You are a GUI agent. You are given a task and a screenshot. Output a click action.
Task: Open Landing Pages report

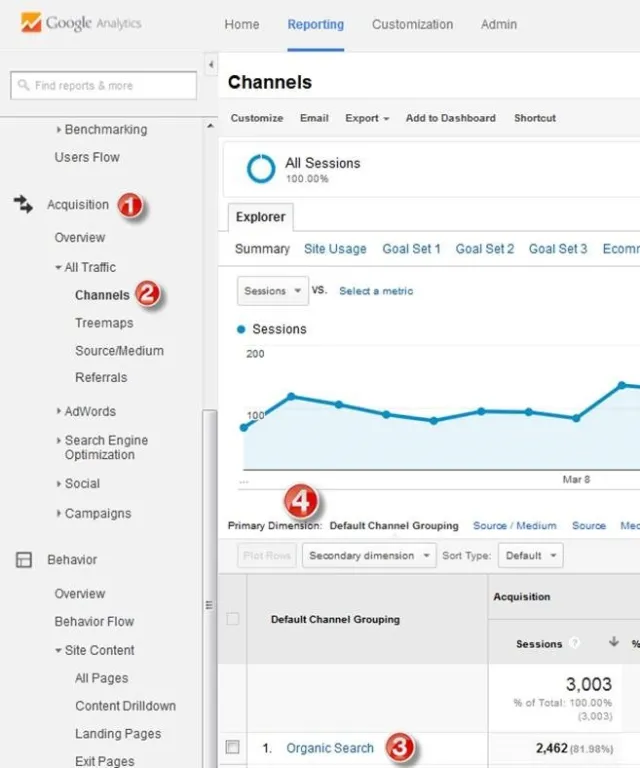[118, 734]
